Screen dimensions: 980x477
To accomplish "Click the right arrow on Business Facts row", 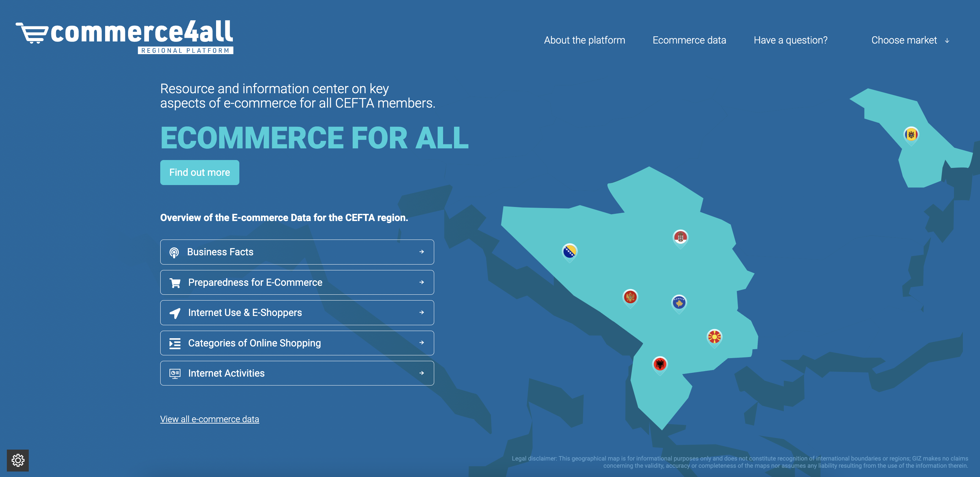I will tap(422, 252).
